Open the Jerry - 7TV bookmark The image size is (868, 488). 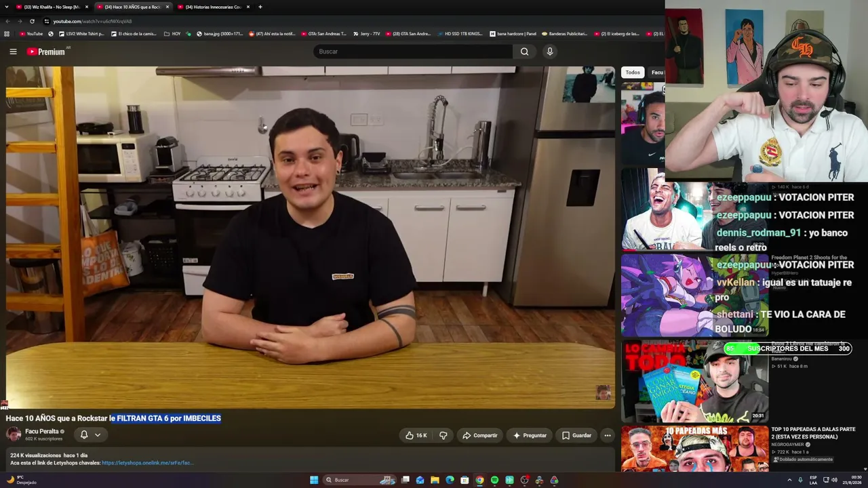pos(366,33)
